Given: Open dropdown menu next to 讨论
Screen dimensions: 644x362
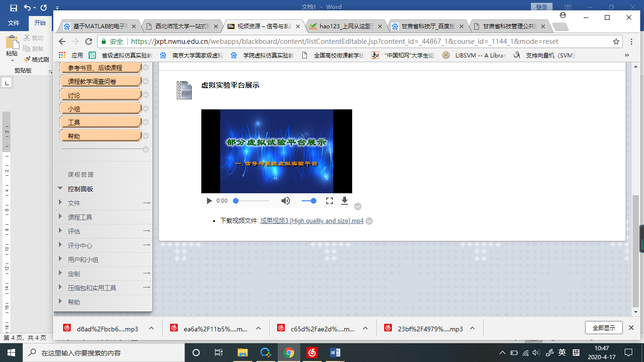Looking at the screenshot, I should pos(146,95).
